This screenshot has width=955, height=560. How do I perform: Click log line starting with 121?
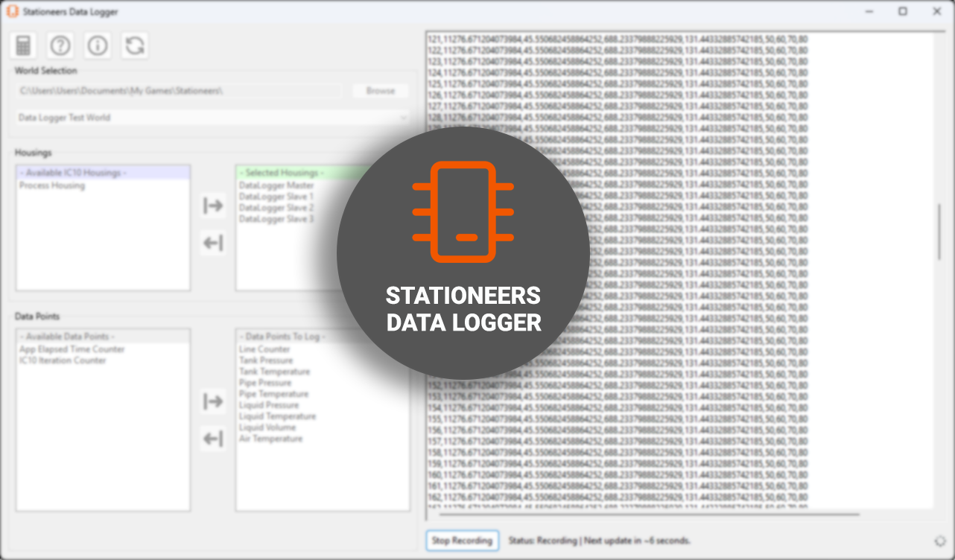point(618,39)
